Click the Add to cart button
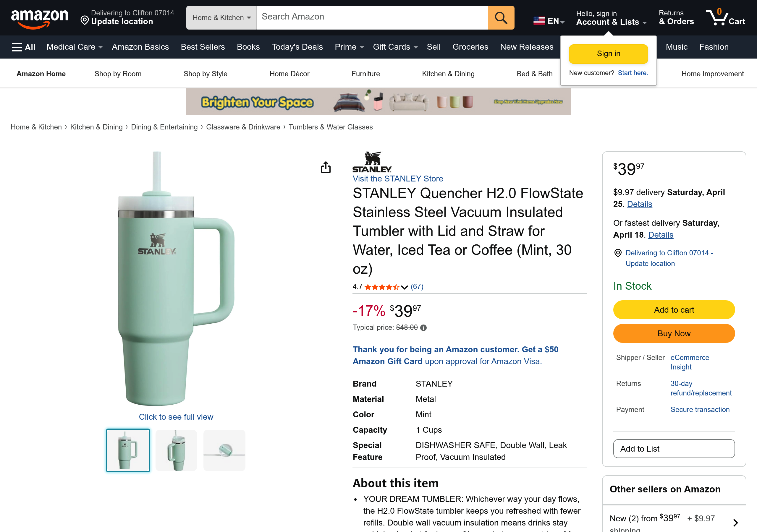This screenshot has width=757, height=532. 674,310
